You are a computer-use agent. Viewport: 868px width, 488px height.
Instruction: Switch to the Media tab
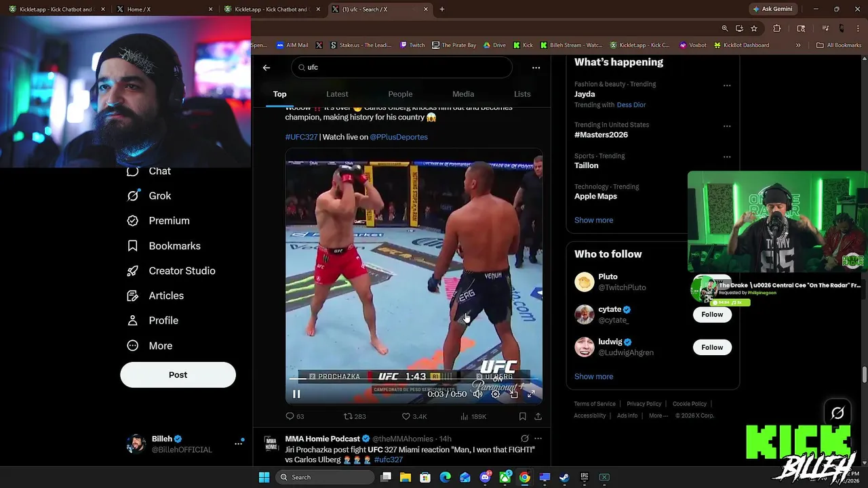coord(463,94)
